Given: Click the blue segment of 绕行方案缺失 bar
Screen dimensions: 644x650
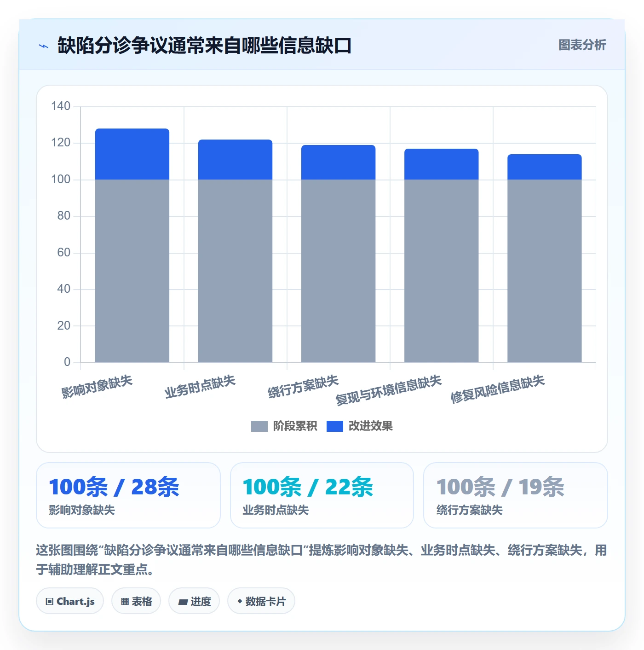Looking at the screenshot, I should tap(338, 162).
